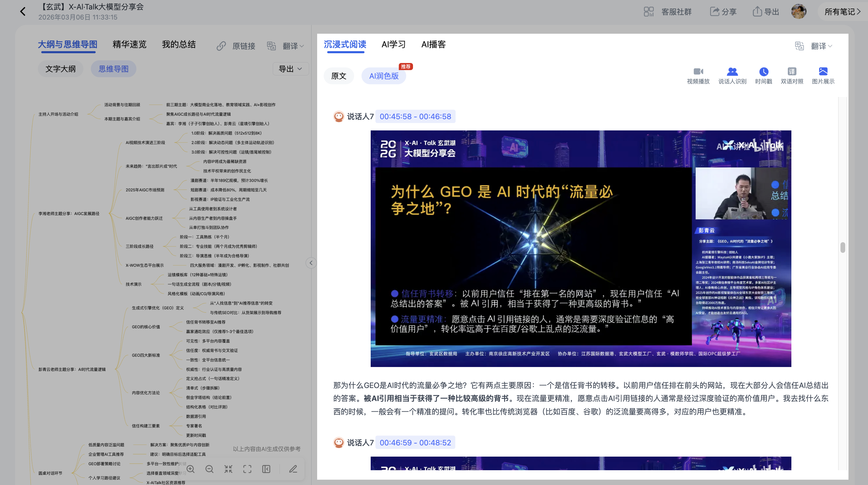The height and width of the screenshot is (485, 868).
Task: Toggle 双语对照 bilingual view
Action: click(x=792, y=76)
